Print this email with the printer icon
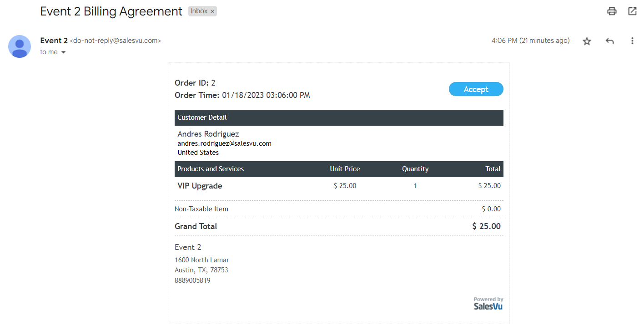This screenshot has width=644, height=332. 612,11
